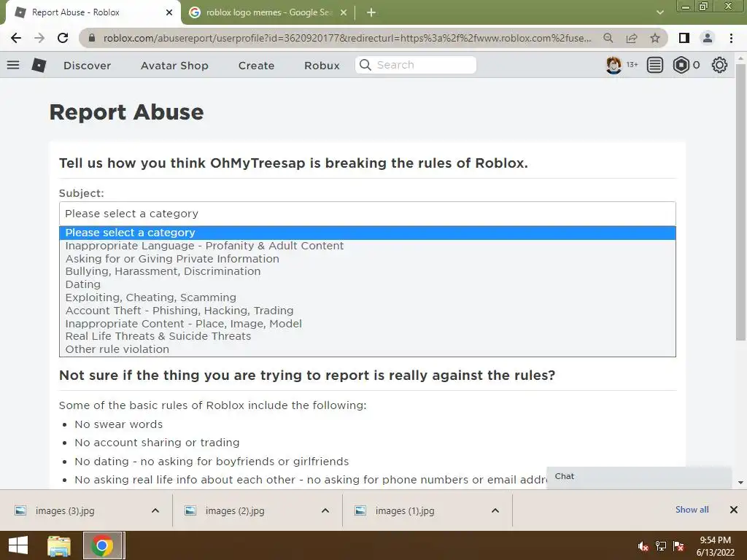747x560 pixels.
Task: Click the 13+ age label in header
Action: coord(632,65)
